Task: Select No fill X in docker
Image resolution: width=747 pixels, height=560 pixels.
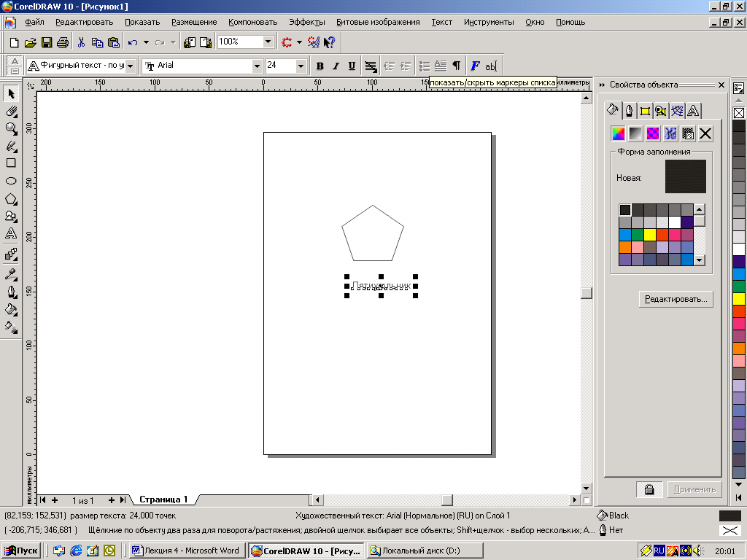Action: point(705,134)
